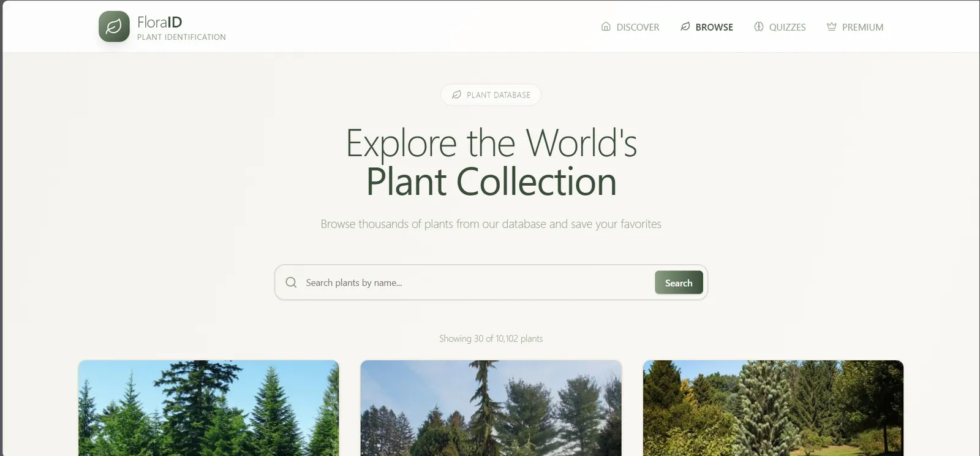Click the PLANT DATABASE badge label
The height and width of the screenshot is (456, 980).
coord(499,95)
